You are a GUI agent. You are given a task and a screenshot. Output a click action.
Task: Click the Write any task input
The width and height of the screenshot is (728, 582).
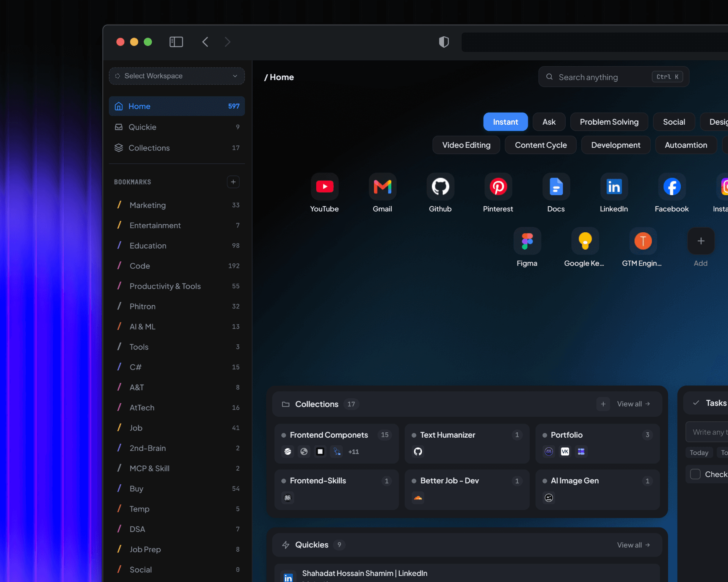(x=707, y=432)
